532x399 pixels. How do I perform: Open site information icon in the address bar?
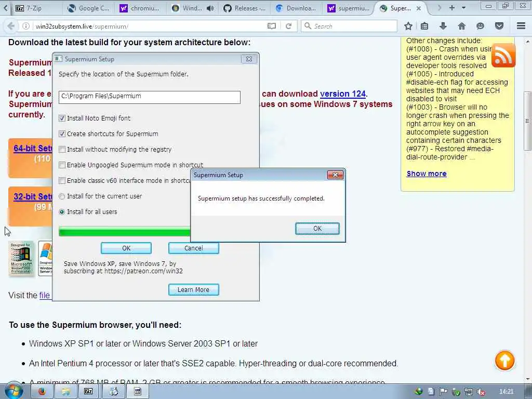point(26,26)
